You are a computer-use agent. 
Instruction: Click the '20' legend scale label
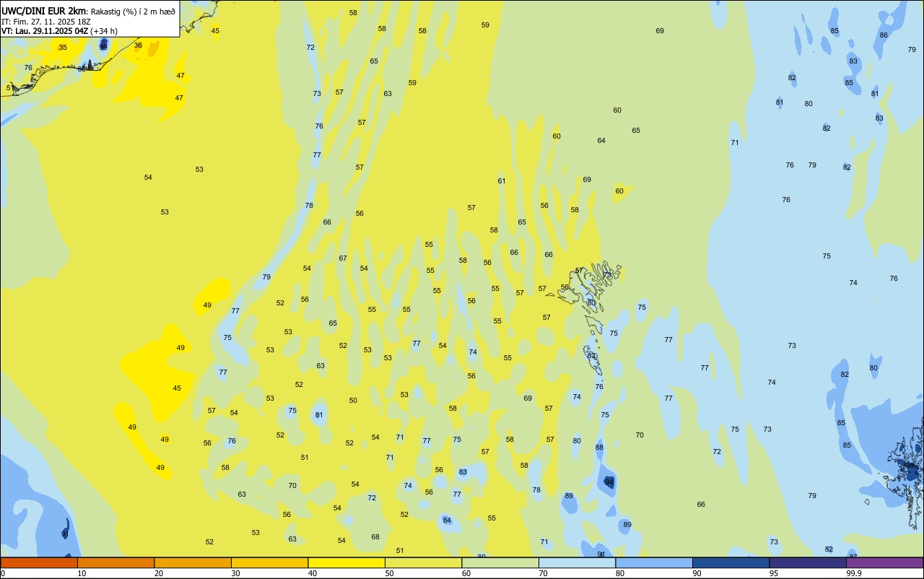[159, 573]
